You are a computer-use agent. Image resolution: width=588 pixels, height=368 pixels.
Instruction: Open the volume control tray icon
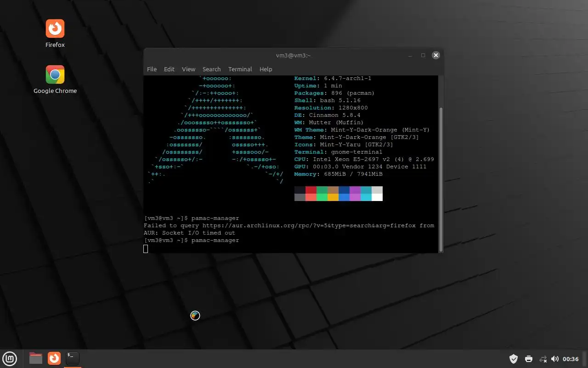click(x=555, y=359)
